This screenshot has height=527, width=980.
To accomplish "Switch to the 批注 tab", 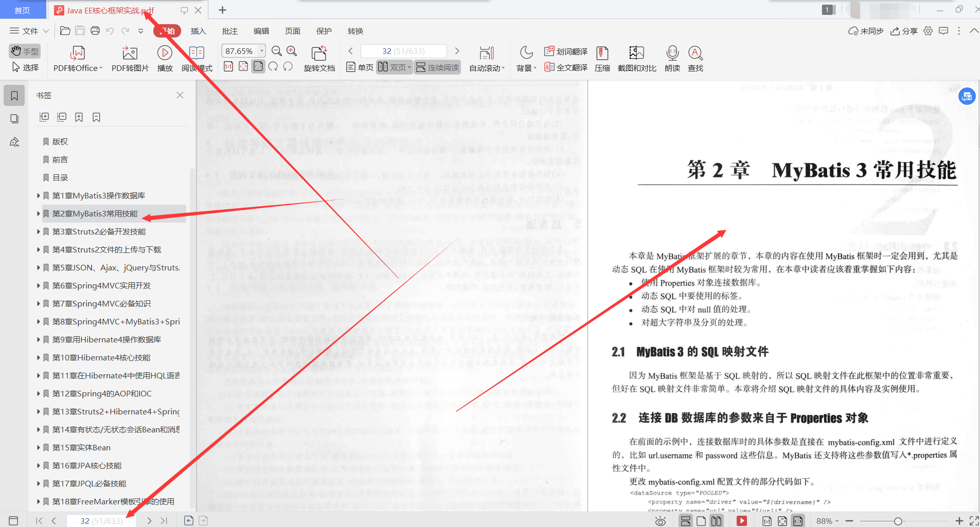I will point(229,31).
